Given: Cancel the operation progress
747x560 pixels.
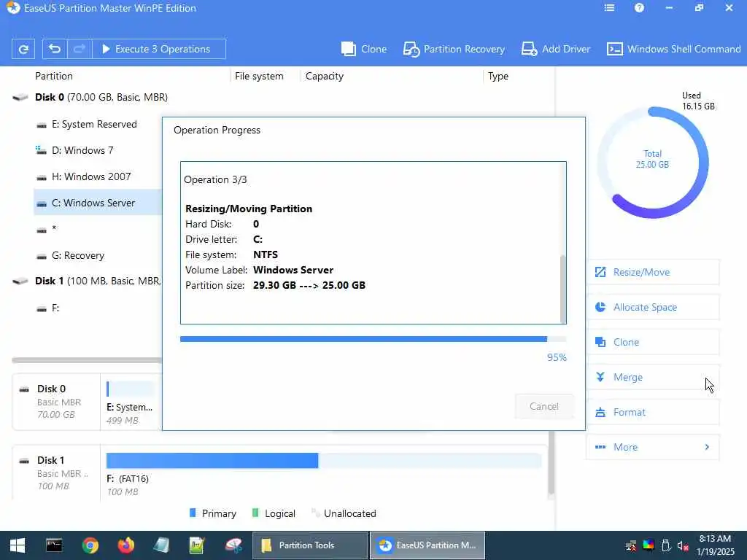Looking at the screenshot, I should 544,407.
